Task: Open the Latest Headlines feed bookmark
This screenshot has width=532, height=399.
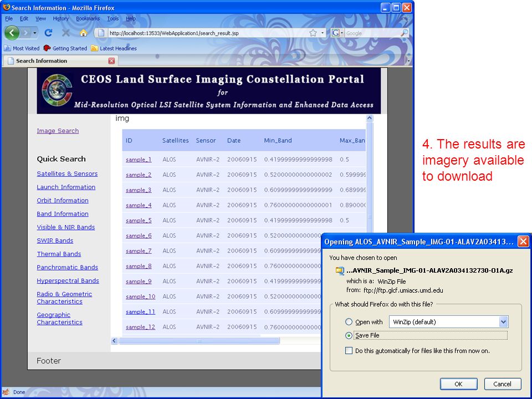Action: [x=114, y=48]
